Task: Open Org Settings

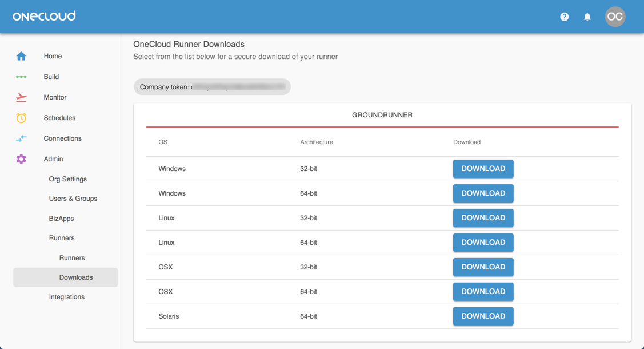Action: 68,179
